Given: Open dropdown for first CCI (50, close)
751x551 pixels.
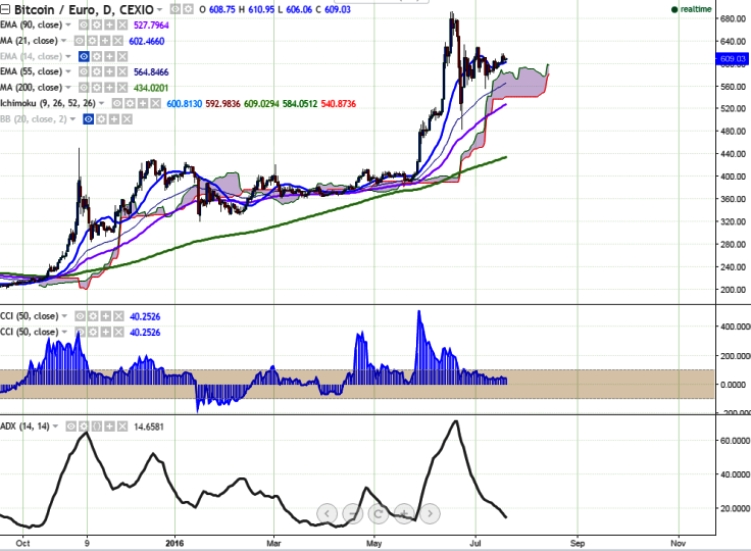Looking at the screenshot, I should tap(65, 315).
